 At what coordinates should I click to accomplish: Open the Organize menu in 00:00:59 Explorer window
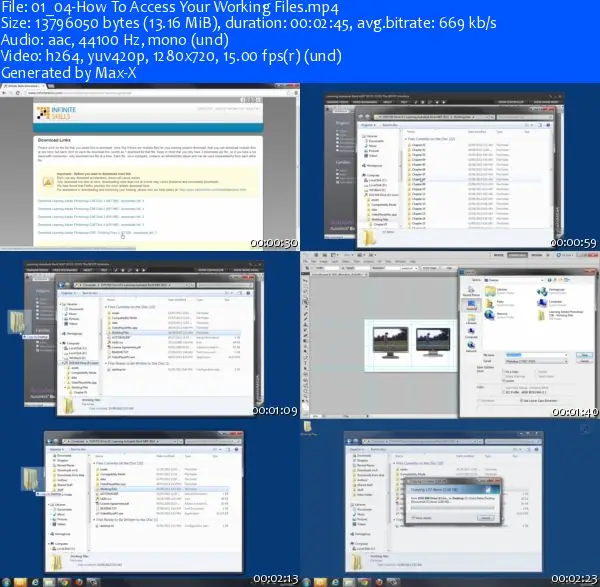click(x=368, y=125)
